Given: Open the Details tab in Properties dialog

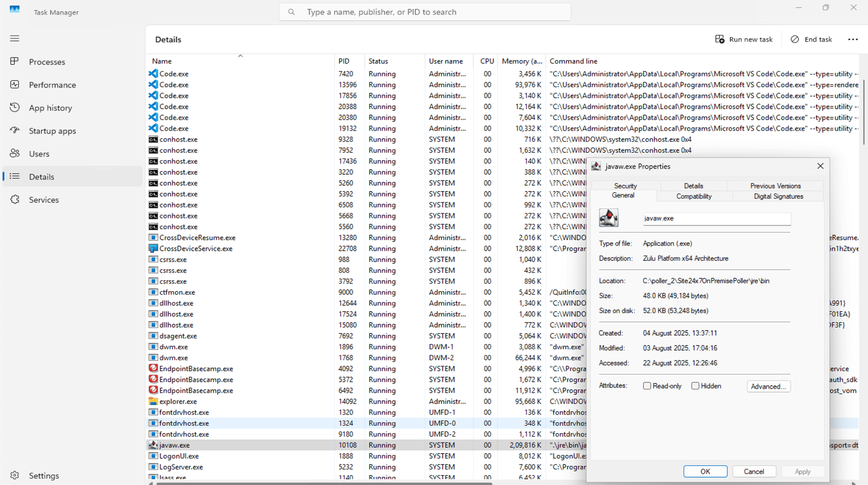Looking at the screenshot, I should point(693,186).
